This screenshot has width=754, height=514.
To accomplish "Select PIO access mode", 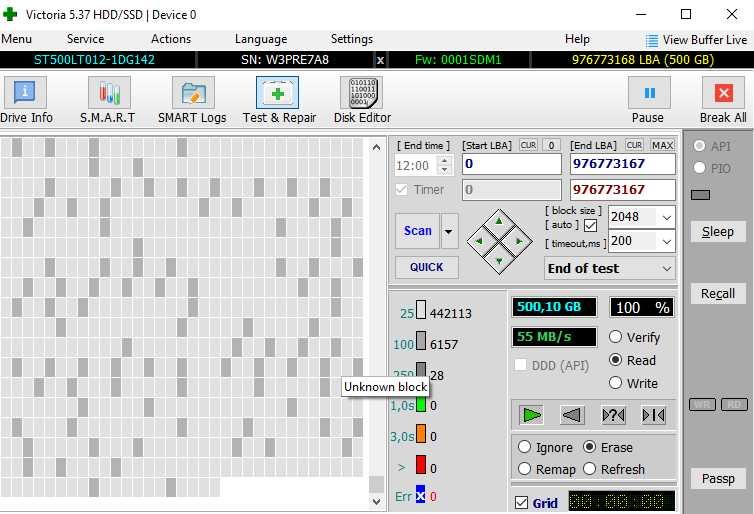I will click(x=699, y=168).
